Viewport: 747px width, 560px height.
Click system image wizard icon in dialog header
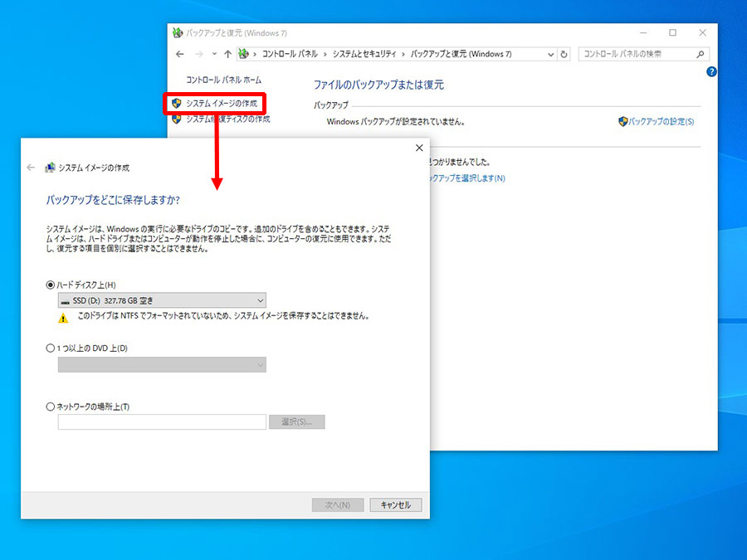[50, 168]
